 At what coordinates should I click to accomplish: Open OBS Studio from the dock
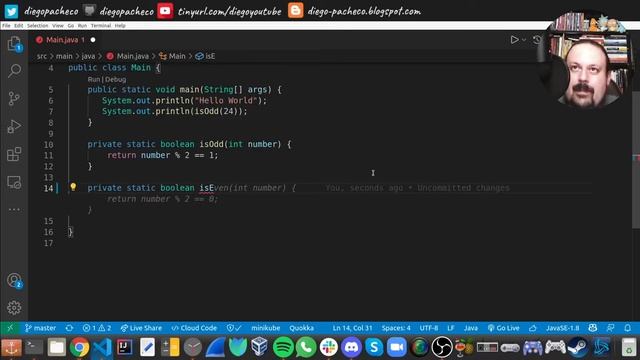(x=442, y=347)
